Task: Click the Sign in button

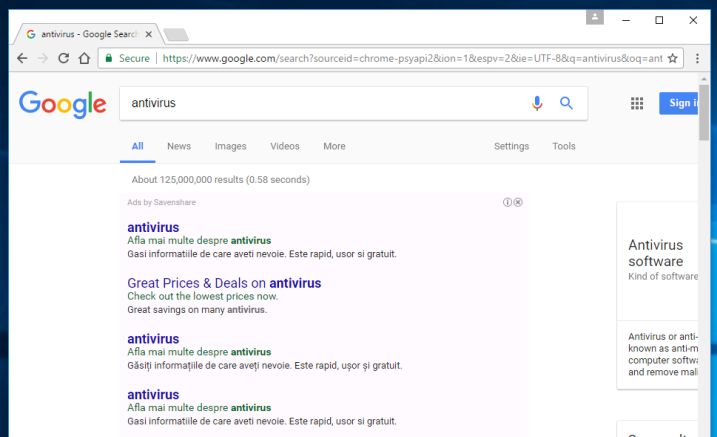Action: (679, 103)
